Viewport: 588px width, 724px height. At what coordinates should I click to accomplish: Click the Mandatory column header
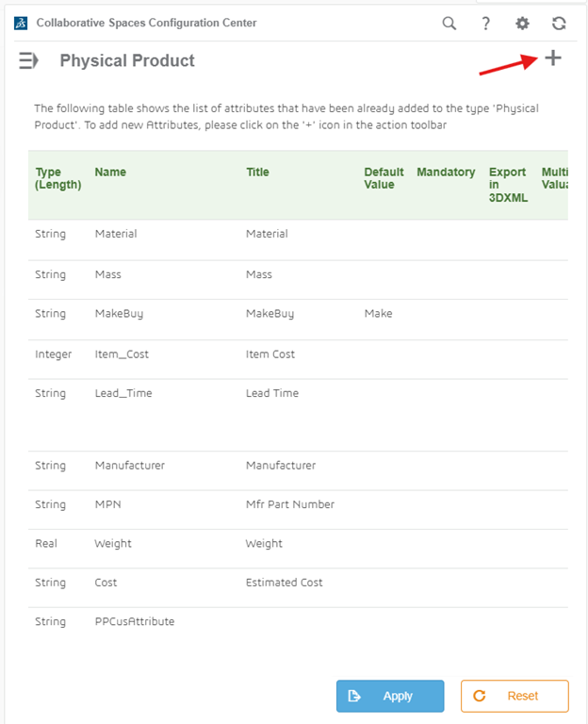(446, 173)
